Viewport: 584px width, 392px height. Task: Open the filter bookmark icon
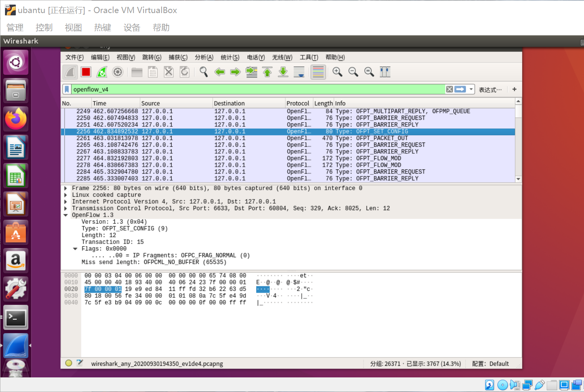click(x=67, y=89)
